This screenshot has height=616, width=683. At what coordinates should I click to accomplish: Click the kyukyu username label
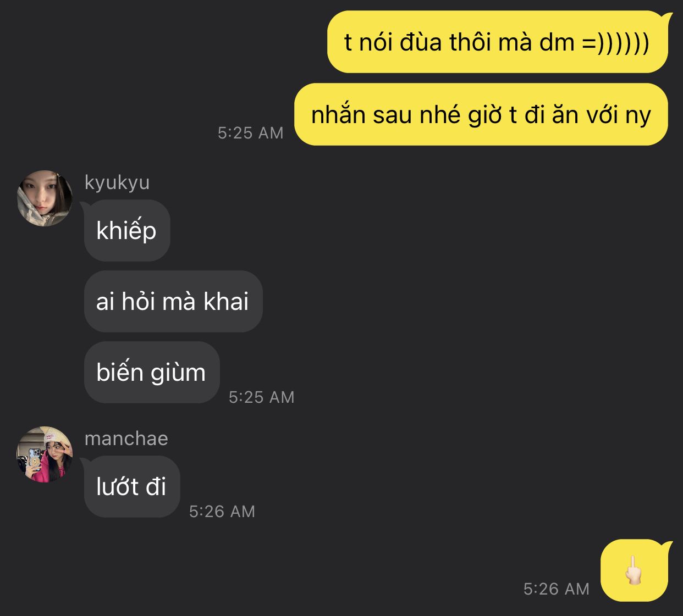pyautogui.click(x=117, y=182)
